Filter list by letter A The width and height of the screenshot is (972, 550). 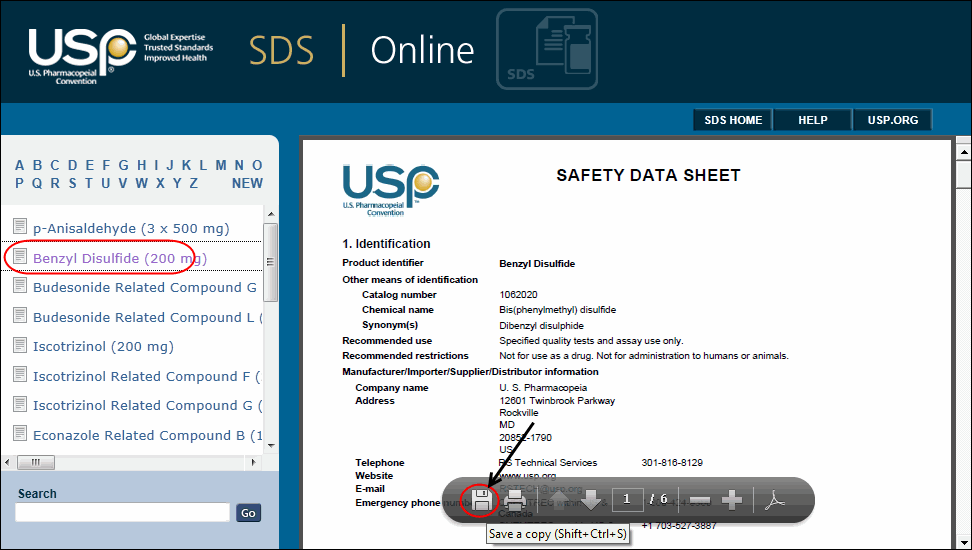click(20, 166)
